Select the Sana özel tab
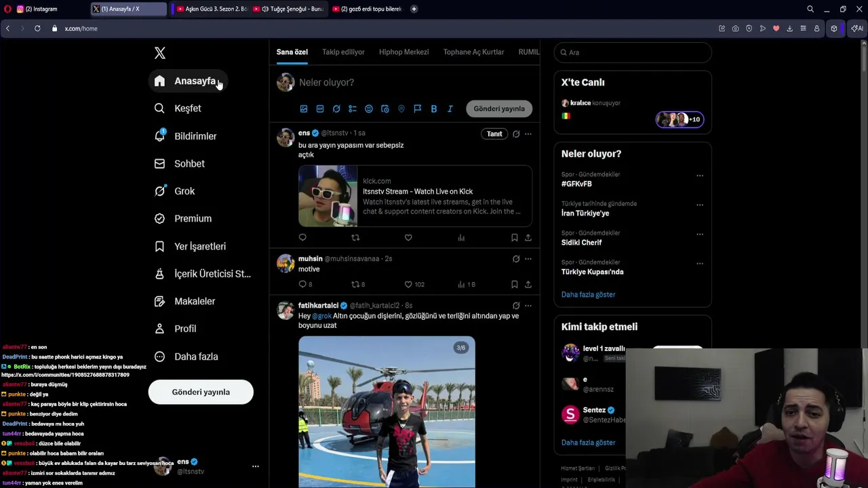868x488 pixels. [x=292, y=52]
